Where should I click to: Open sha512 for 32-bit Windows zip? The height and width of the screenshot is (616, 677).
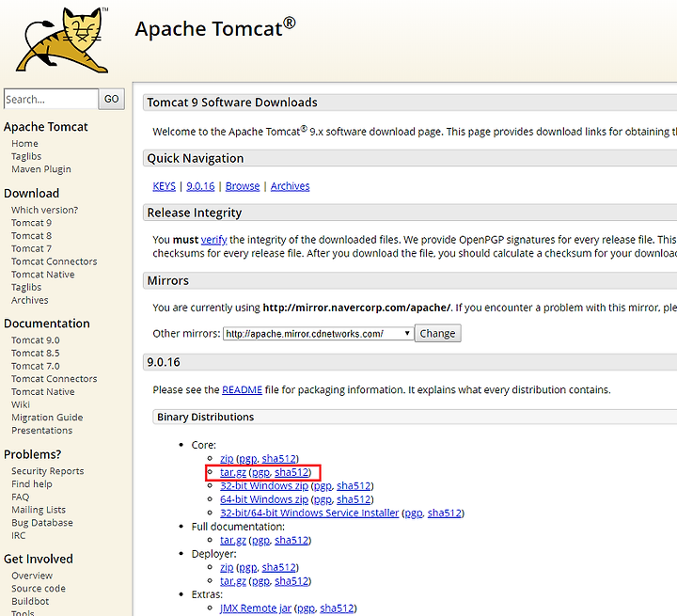[354, 486]
